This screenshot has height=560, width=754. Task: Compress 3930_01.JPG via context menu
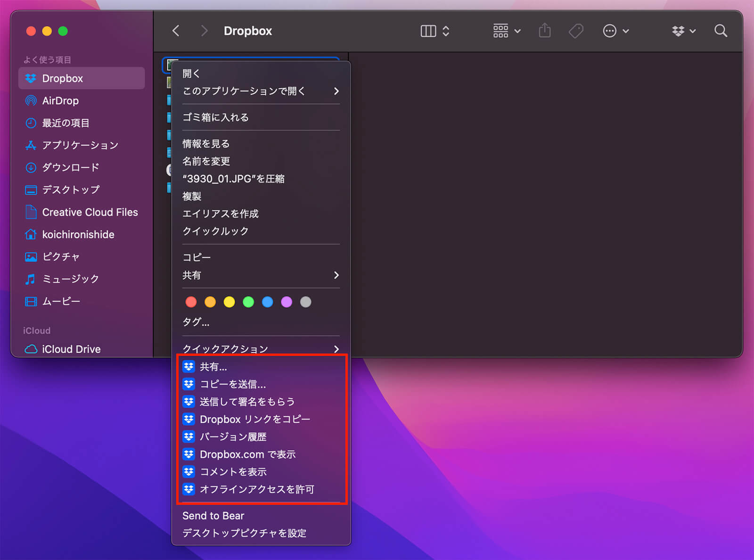pyautogui.click(x=261, y=179)
